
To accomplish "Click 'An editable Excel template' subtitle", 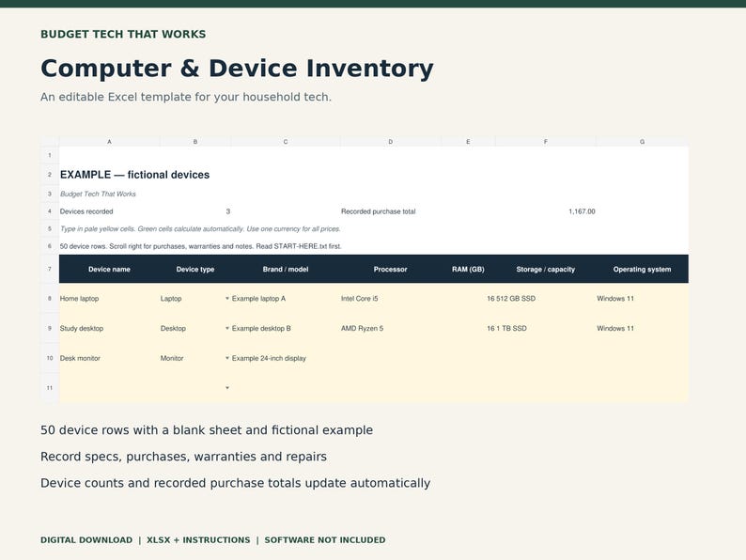I will [x=186, y=97].
